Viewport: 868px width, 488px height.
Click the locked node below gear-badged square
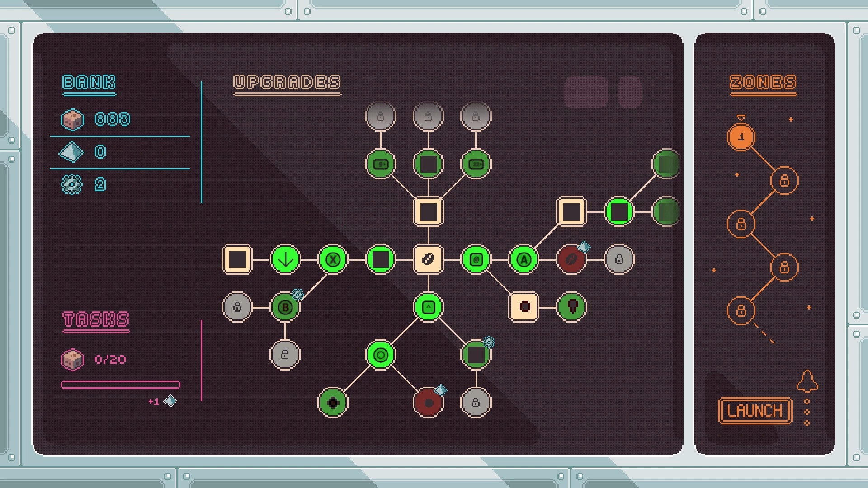(476, 403)
